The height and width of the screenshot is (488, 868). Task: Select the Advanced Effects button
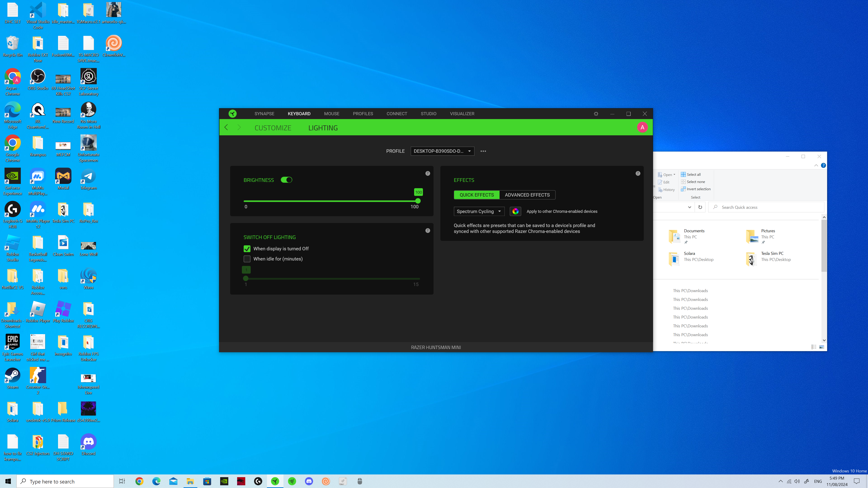[x=527, y=195]
